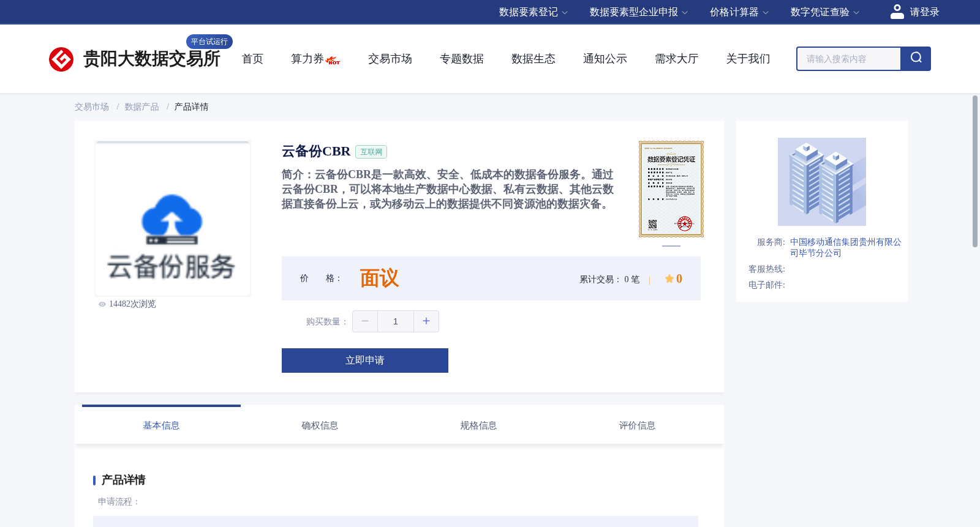Screen dimensions: 980x527
Task: Click the 电子邮件 label
Action: click(767, 285)
